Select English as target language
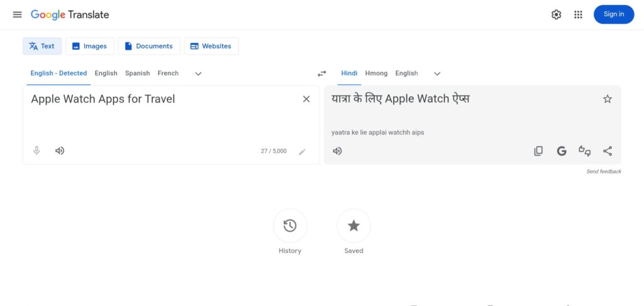Image resolution: width=644 pixels, height=306 pixels. tap(407, 74)
